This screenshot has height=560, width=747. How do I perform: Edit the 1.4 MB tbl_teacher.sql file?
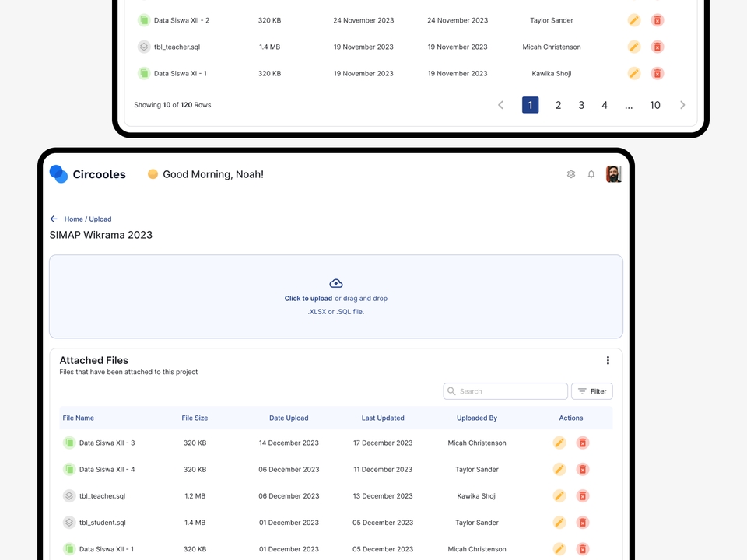634,47
